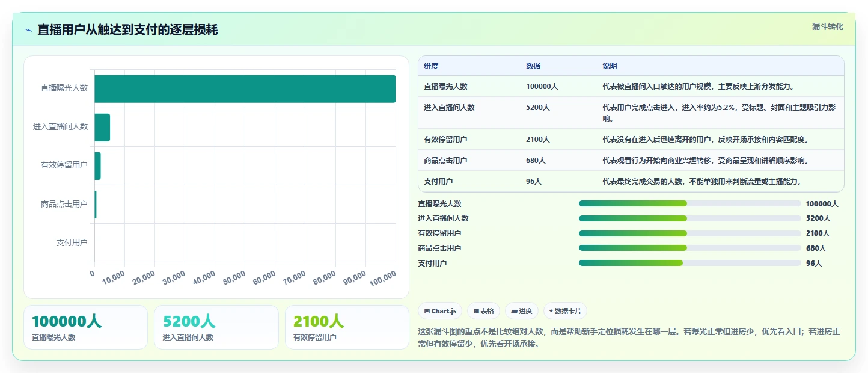Click the description about 商品呈现和讲解顺序
868x373 pixels.
point(706,161)
